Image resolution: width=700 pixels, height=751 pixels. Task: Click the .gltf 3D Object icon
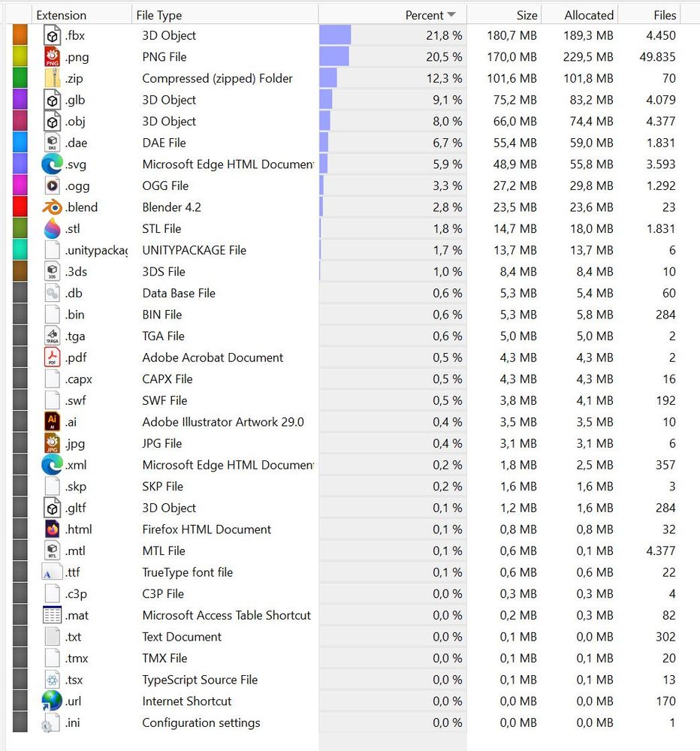click(53, 508)
